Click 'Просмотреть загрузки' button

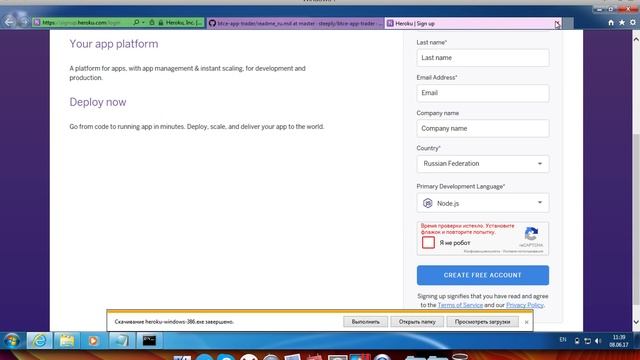coord(482,322)
